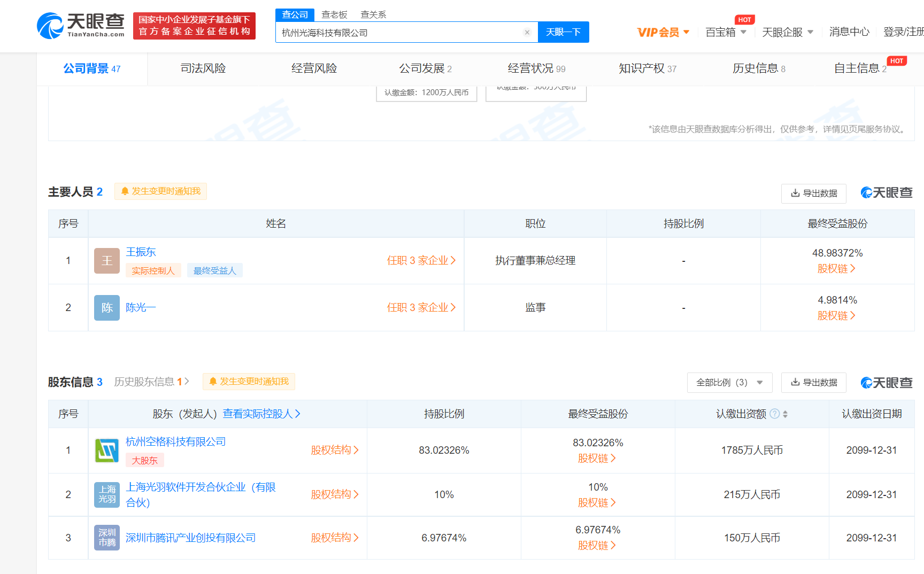Open 天眼企服 dropdown menu
Viewport: 924px width, 574px height.
(787, 33)
